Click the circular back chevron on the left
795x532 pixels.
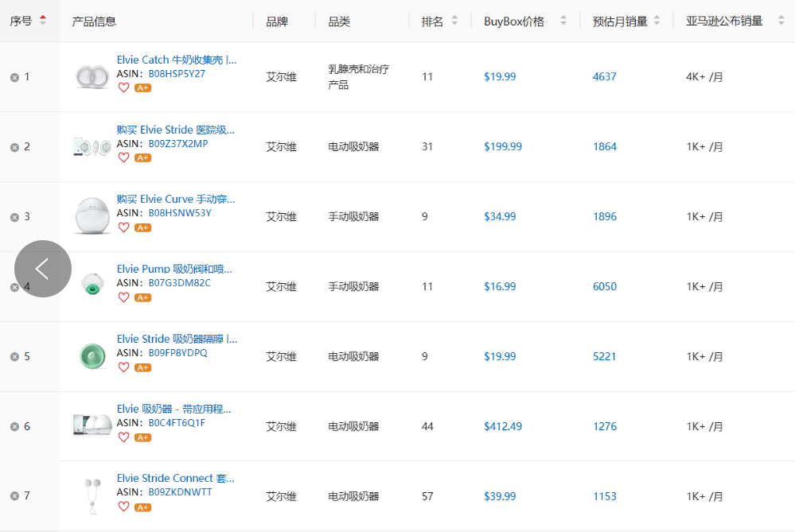(x=42, y=268)
